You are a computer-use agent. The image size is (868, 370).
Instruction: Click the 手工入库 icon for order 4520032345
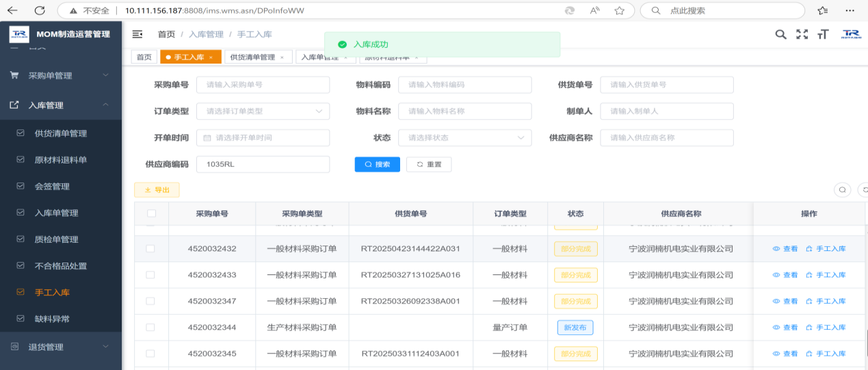(x=810, y=354)
